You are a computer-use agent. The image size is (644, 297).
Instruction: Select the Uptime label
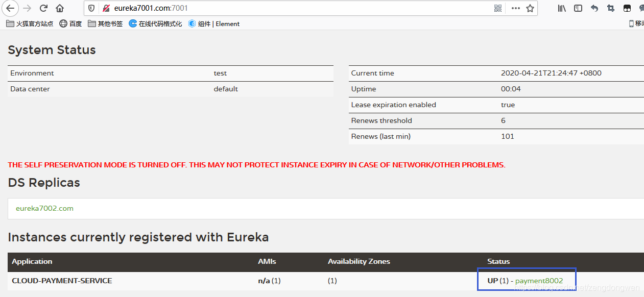(364, 89)
